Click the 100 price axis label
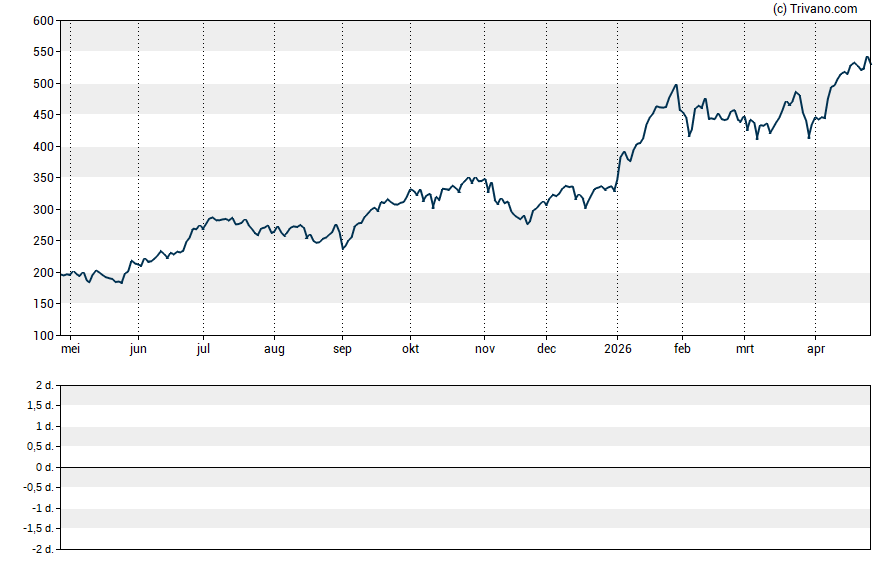 pos(42,336)
